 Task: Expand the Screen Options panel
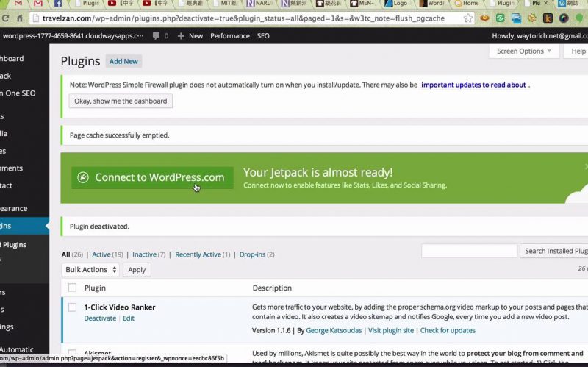click(523, 51)
